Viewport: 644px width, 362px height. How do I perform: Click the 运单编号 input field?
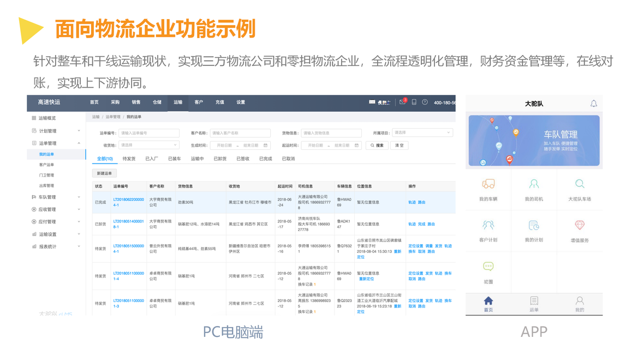(148, 133)
